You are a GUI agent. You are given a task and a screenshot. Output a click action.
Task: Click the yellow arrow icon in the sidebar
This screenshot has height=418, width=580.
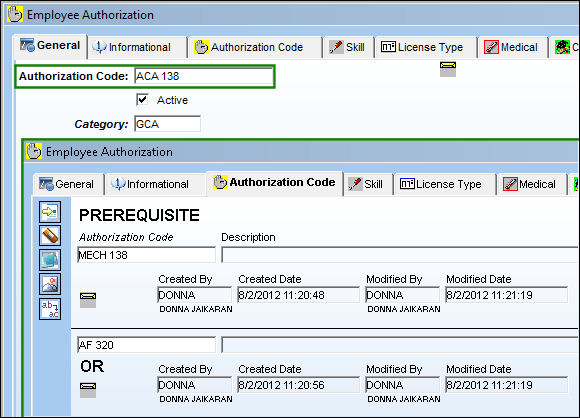coord(50,212)
